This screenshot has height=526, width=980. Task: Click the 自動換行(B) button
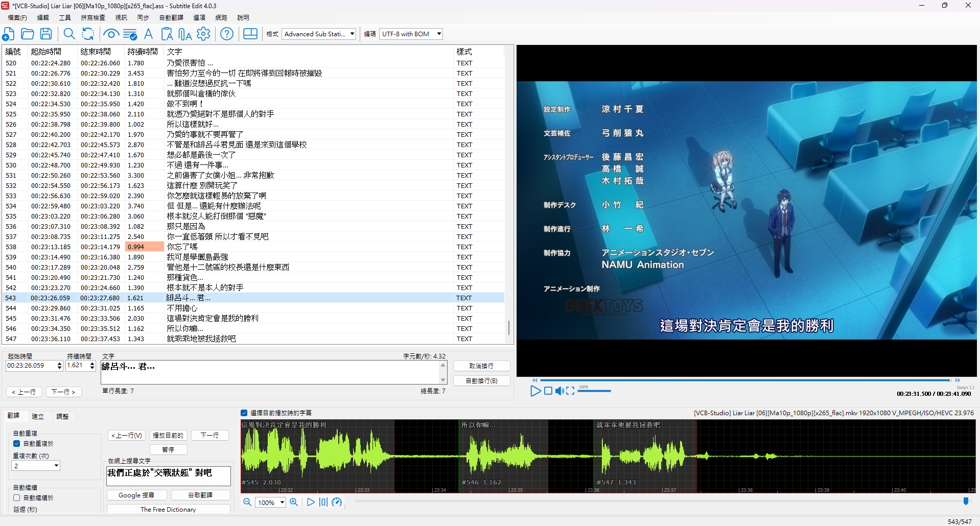tap(481, 381)
